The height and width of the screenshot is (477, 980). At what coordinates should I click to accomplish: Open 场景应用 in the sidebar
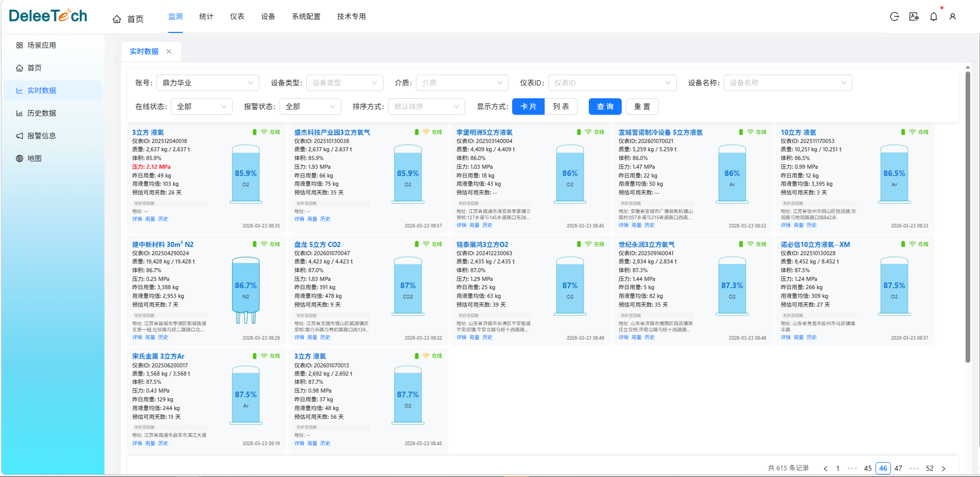point(41,45)
